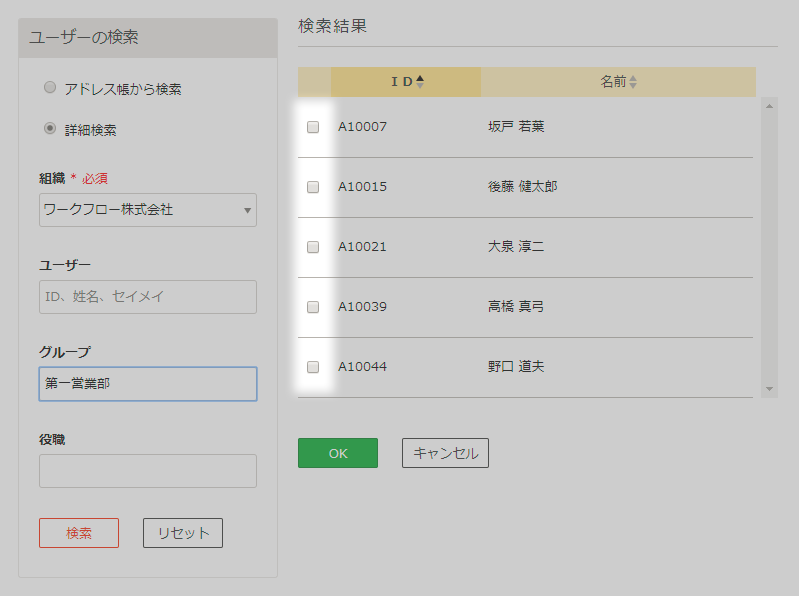Check the box for A10039 高橋 真弓
Viewport: 803px width, 596px height.
click(x=313, y=307)
